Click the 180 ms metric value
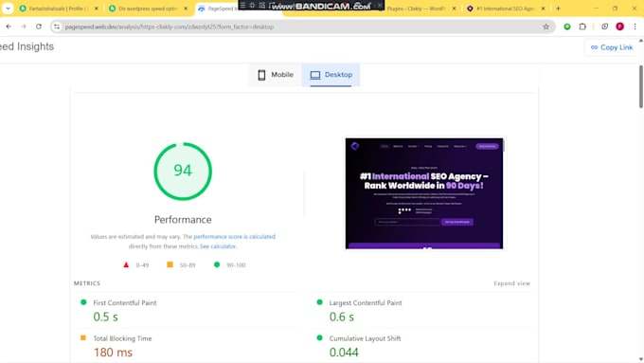The width and height of the screenshot is (644, 363). coord(113,353)
